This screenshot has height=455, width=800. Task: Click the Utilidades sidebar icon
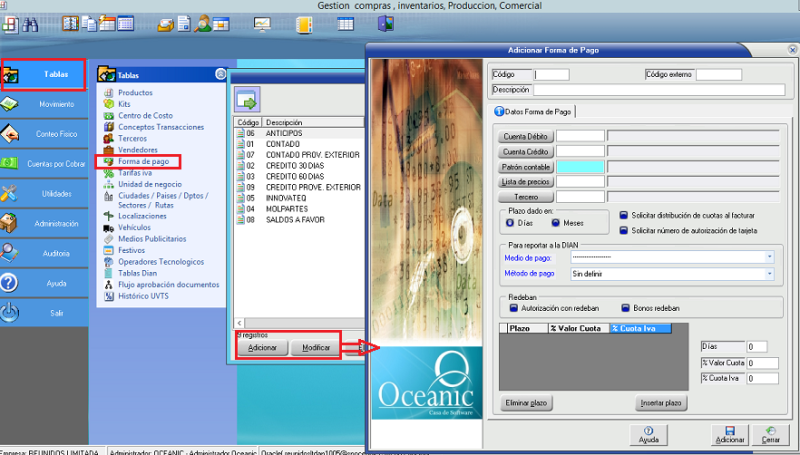(x=10, y=194)
